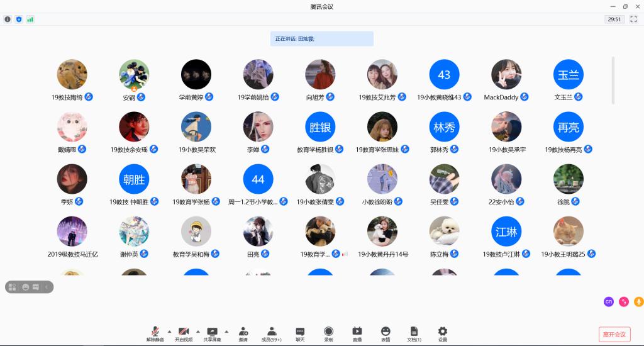The height and width of the screenshot is (346, 644).
Task: Start Share Screen (共享屏幕)
Action: click(x=212, y=334)
